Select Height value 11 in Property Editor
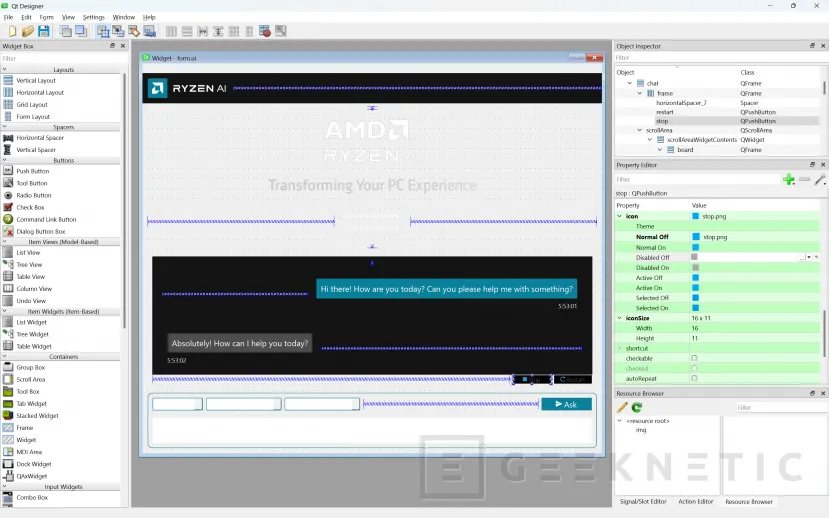This screenshot has width=829, height=518. pyautogui.click(x=695, y=338)
